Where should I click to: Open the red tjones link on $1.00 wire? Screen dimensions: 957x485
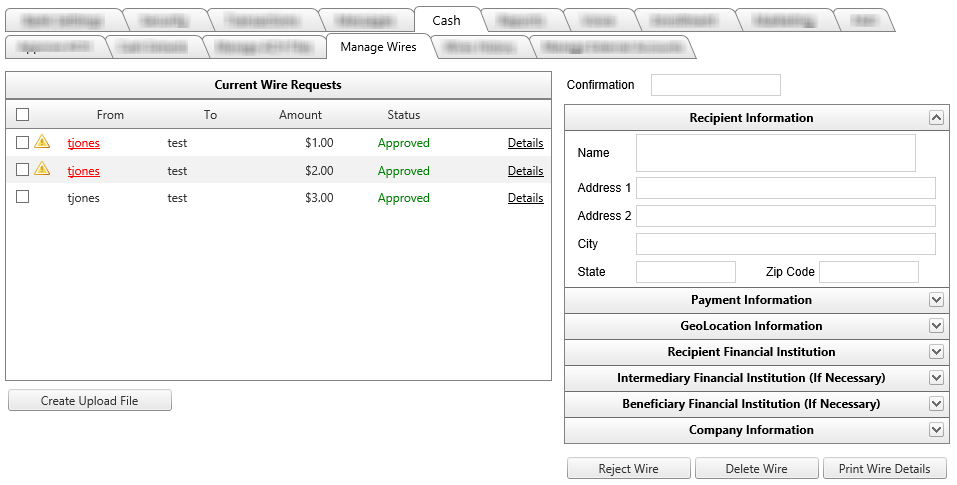pos(83,143)
